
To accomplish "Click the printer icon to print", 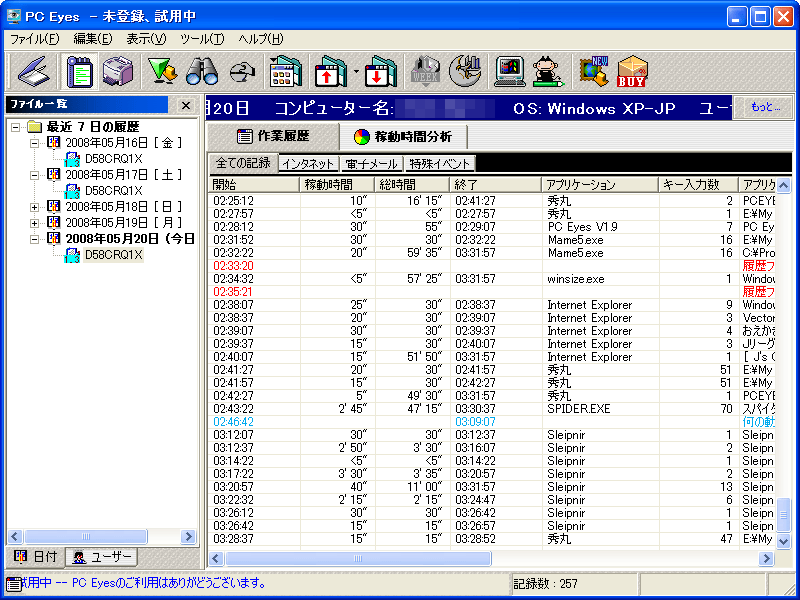I will pyautogui.click(x=117, y=71).
